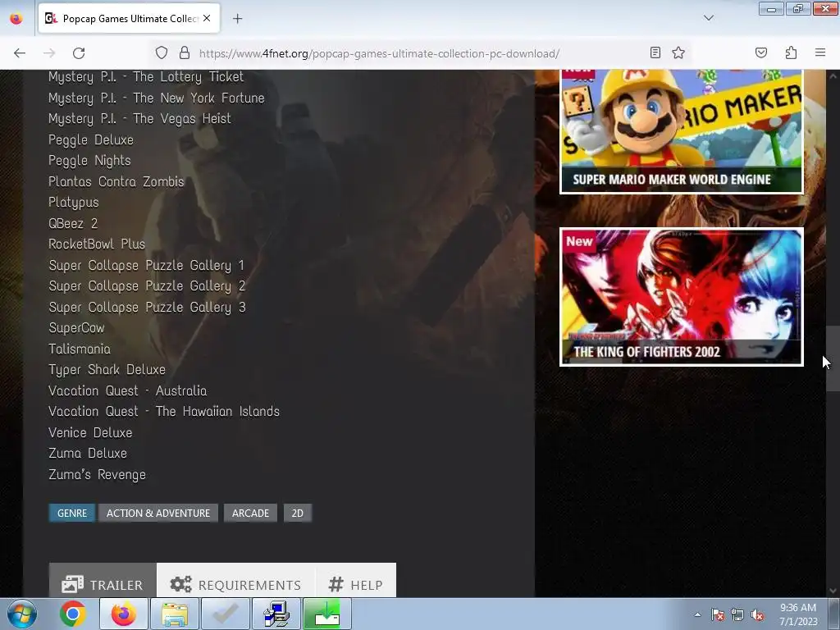Open the tracking protection shield icon
Image resolution: width=840 pixels, height=630 pixels.
pyautogui.click(x=162, y=53)
